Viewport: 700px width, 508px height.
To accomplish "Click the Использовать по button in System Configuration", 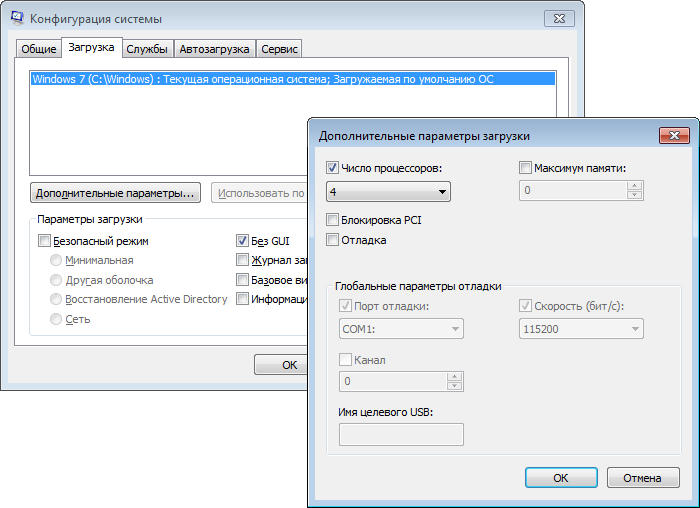I will (x=260, y=193).
